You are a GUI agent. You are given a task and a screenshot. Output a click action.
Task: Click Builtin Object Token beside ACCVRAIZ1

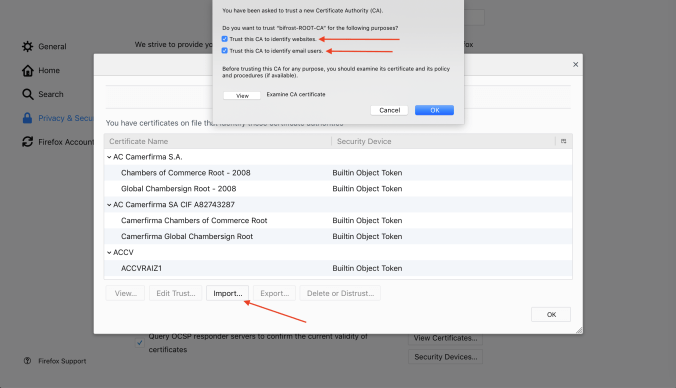tap(367, 268)
